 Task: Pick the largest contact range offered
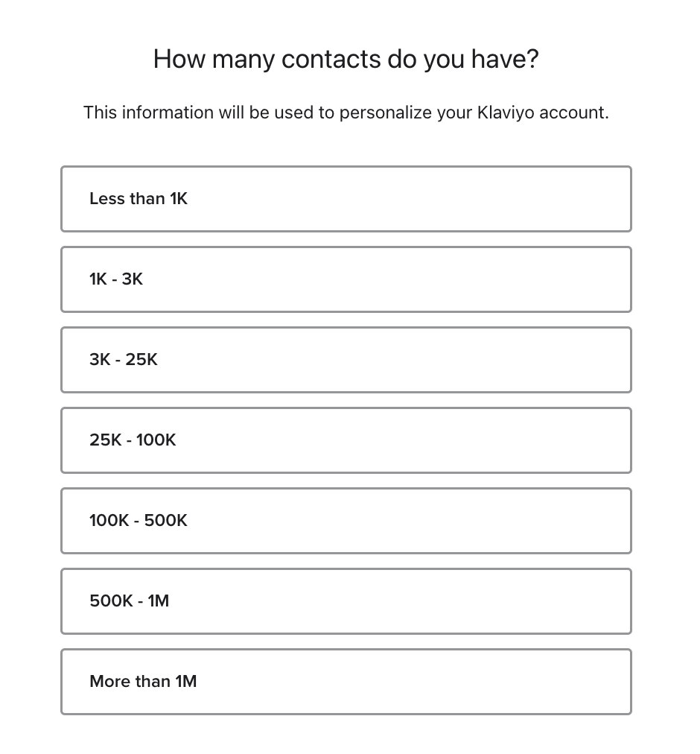pyautogui.click(x=346, y=681)
